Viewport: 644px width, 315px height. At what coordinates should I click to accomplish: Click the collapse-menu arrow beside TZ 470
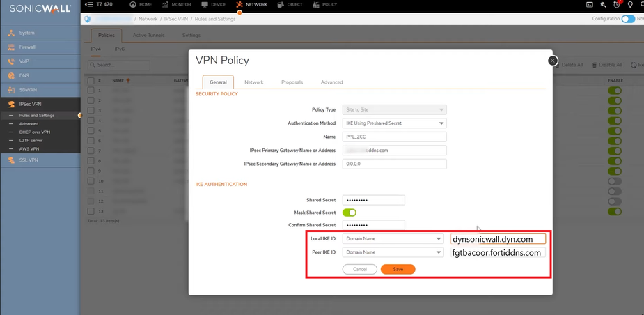click(88, 4)
